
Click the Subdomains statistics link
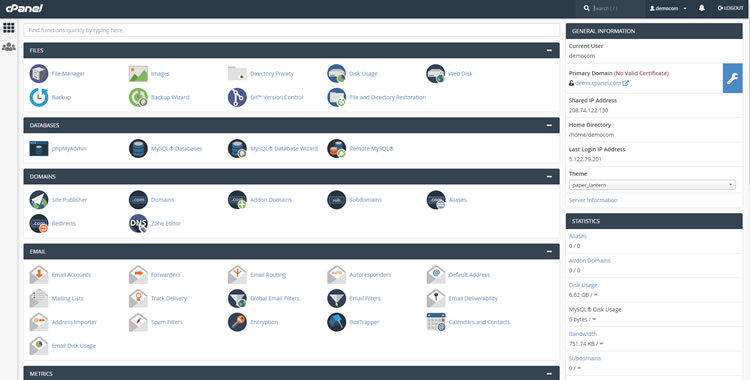[x=585, y=358]
